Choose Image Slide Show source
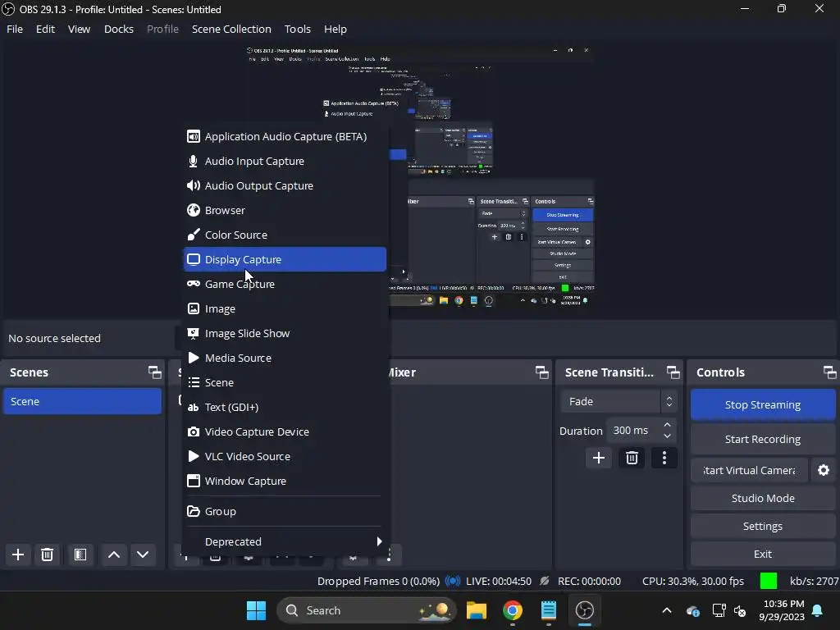This screenshot has height=630, width=840. (x=285, y=334)
